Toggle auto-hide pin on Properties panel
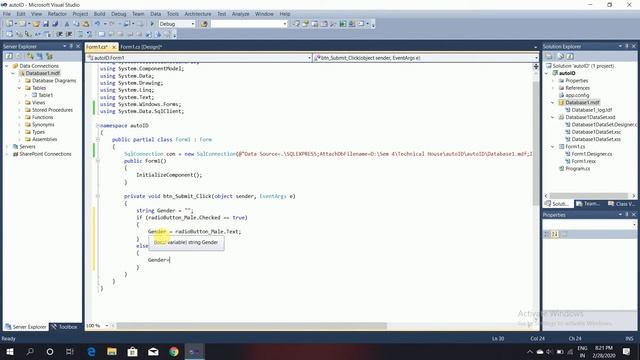Screen dimensions: 640x360 point(627,215)
